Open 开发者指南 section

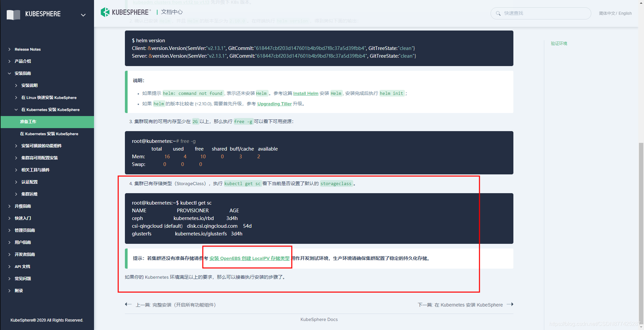25,255
